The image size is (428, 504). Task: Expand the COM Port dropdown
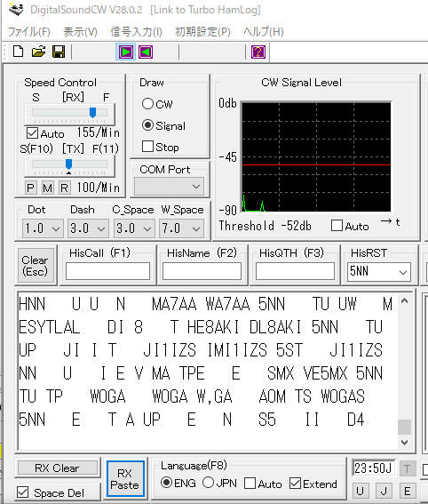pos(170,187)
